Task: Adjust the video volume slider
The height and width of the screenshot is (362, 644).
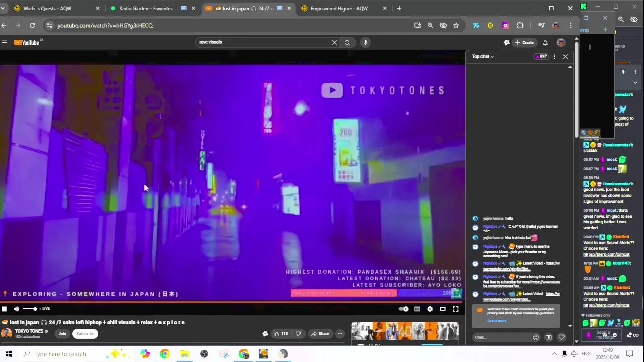Action: pyautogui.click(x=30, y=309)
